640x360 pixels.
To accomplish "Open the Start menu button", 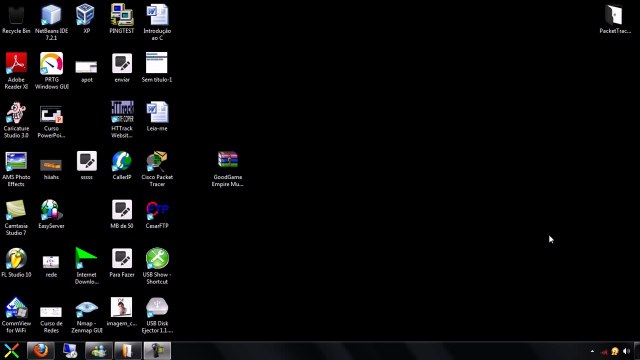I will click(x=11, y=351).
